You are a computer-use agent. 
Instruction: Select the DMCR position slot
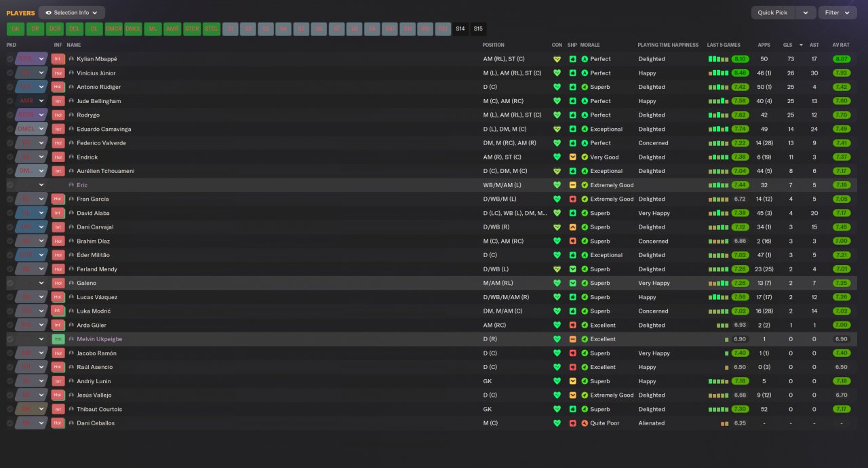[x=114, y=29]
